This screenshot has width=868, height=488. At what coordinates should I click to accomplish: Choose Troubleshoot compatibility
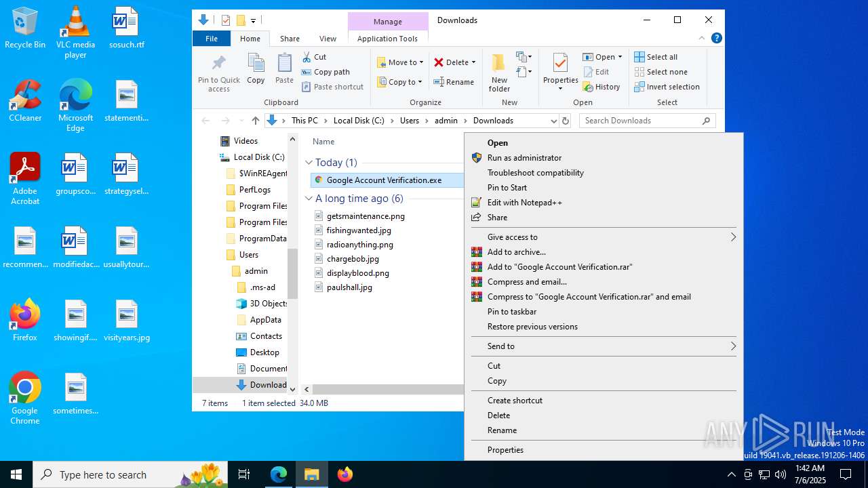pos(535,173)
